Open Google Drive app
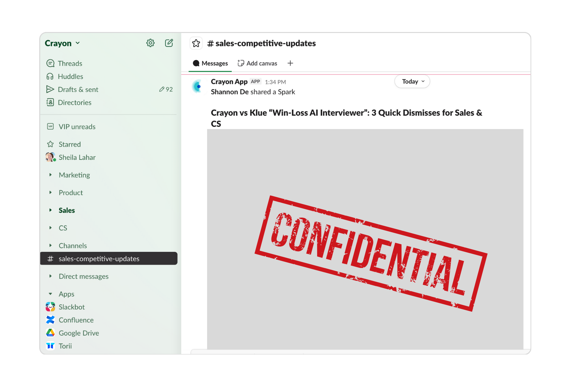Image resolution: width=588 pixels, height=392 pixels. pos(78,333)
